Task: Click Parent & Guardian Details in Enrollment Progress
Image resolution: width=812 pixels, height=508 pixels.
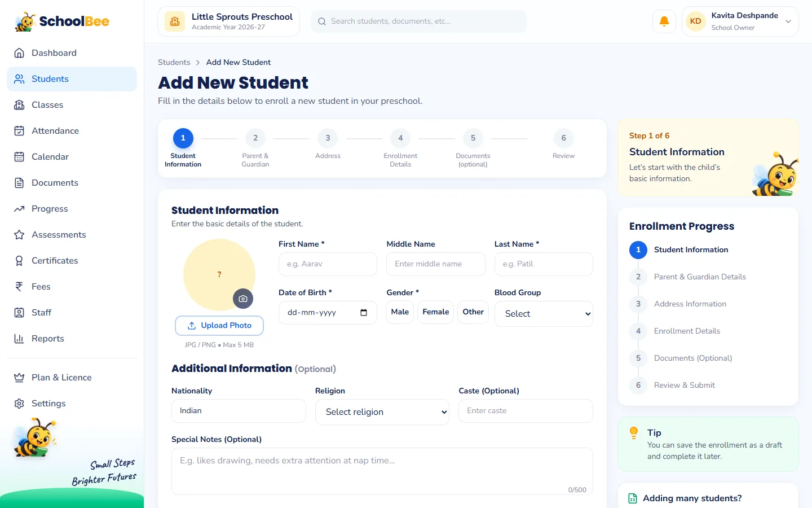Action: coord(700,277)
